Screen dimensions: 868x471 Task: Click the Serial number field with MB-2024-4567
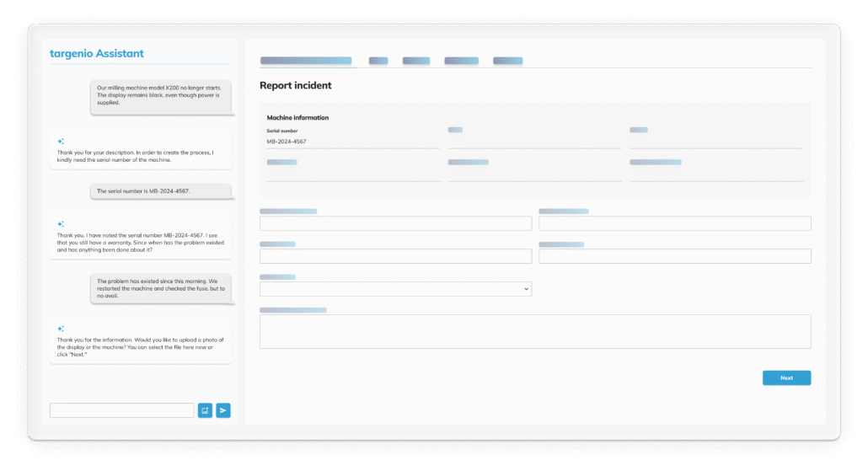(352, 142)
